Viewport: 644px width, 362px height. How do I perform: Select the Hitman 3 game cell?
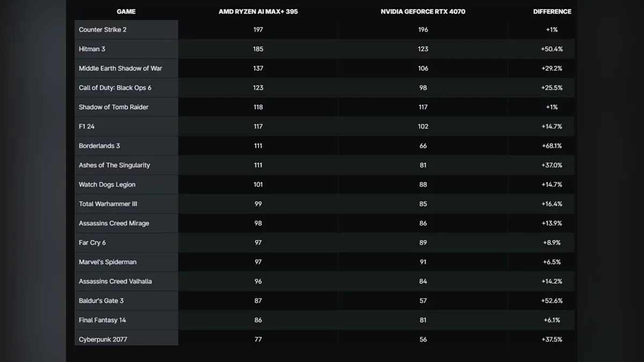point(92,49)
